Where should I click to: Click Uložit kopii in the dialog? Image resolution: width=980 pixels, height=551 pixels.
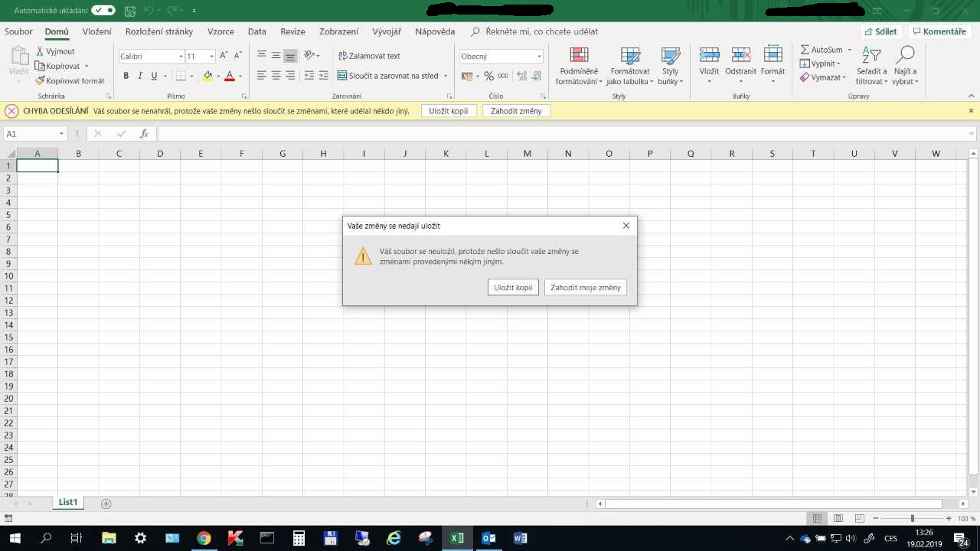click(x=512, y=287)
